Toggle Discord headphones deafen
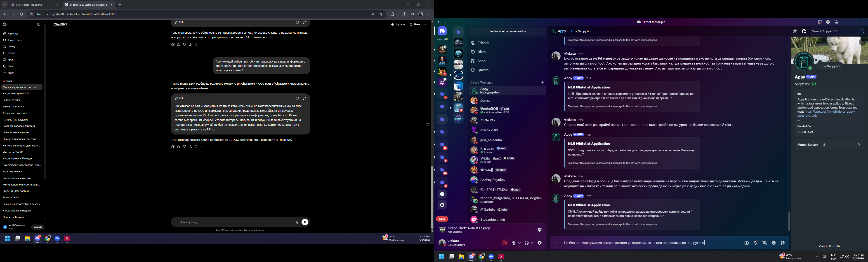The height and width of the screenshot is (262, 868). [527, 243]
